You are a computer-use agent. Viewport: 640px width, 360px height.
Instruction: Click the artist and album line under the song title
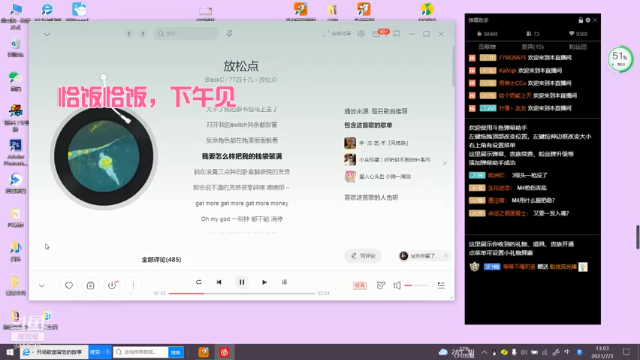(241, 80)
